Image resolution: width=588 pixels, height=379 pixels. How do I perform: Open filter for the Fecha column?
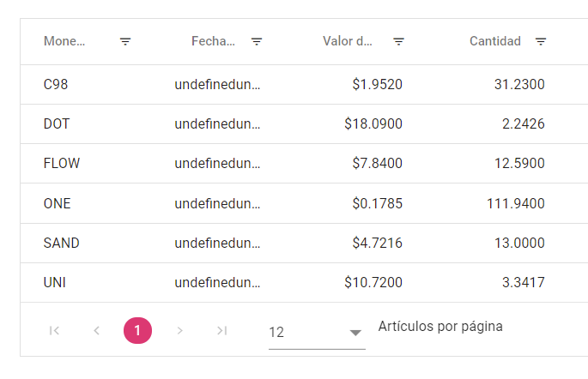[x=257, y=41]
